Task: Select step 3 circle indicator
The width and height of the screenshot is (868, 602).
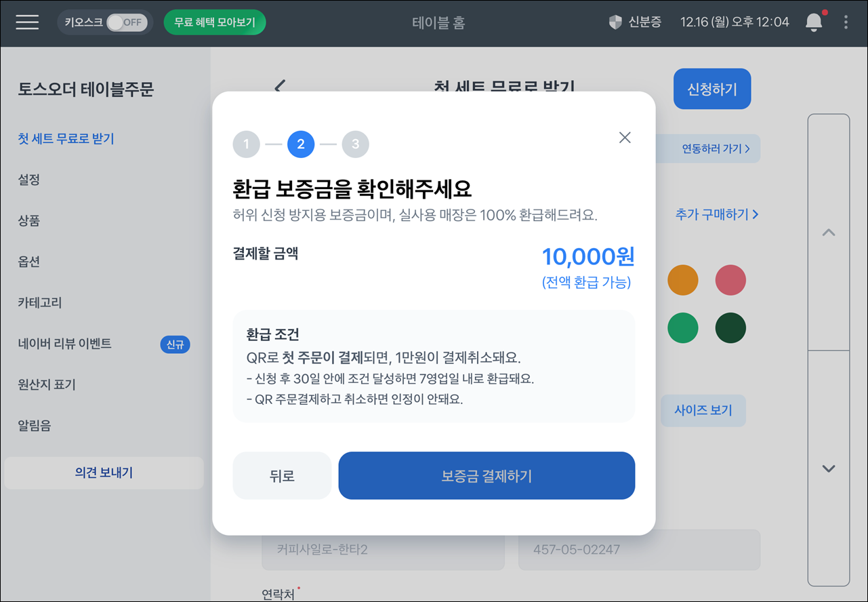Action: click(x=355, y=144)
